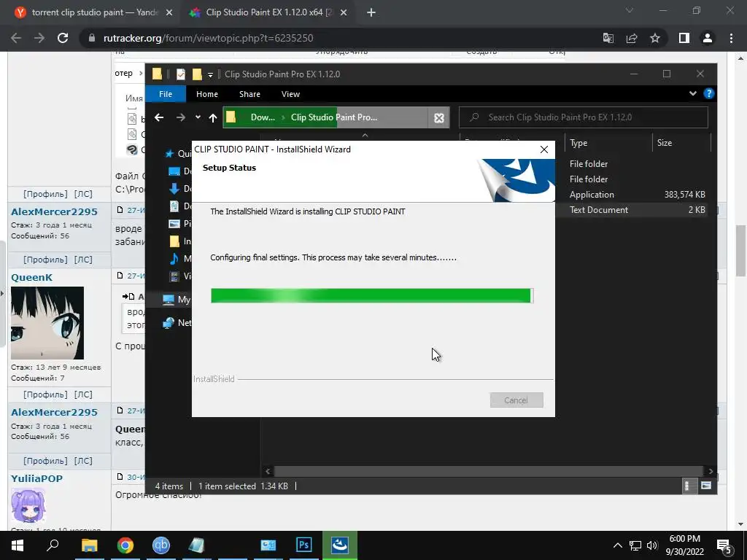
Task: Open the Home ribbon tab in Explorer
Action: (206, 94)
